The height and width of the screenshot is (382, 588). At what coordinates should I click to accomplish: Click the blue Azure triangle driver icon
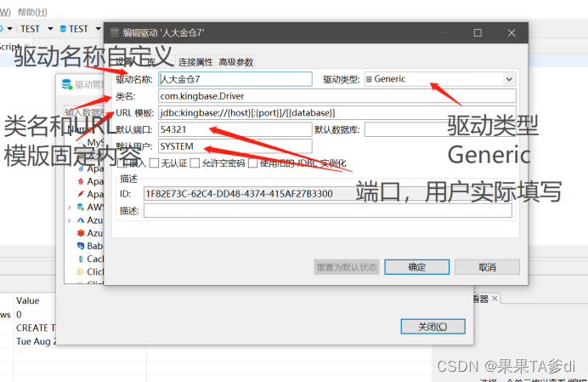[80, 220]
